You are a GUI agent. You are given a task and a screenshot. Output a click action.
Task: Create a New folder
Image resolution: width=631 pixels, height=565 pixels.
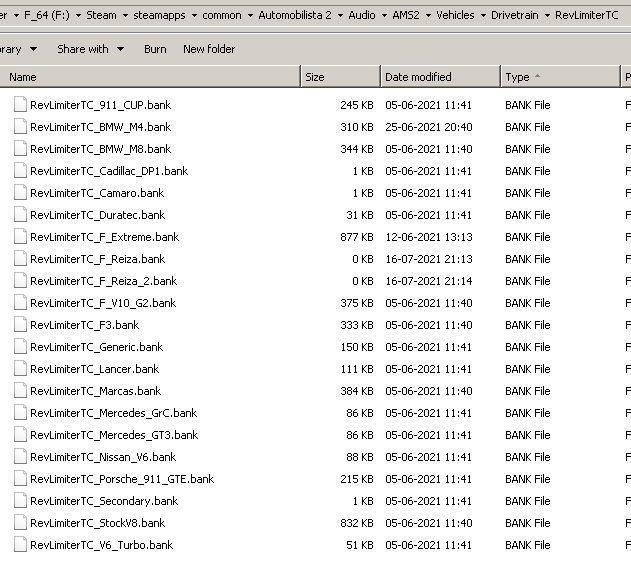tap(209, 49)
